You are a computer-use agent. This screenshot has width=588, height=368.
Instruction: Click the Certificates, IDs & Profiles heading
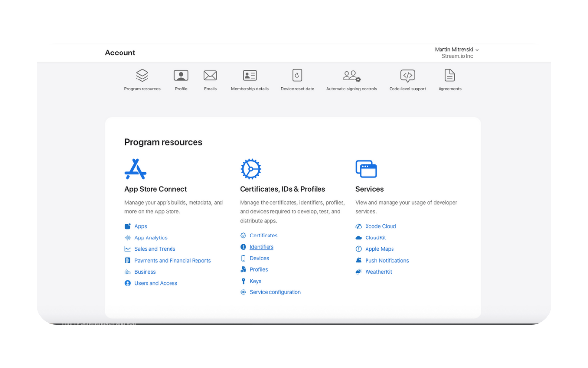[x=283, y=189]
